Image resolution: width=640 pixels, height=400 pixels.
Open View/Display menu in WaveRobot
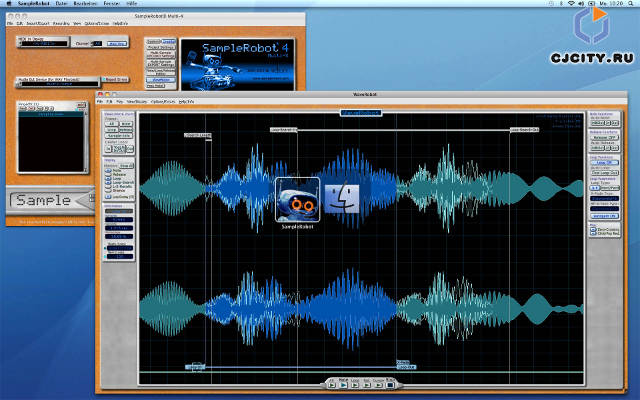[137, 101]
